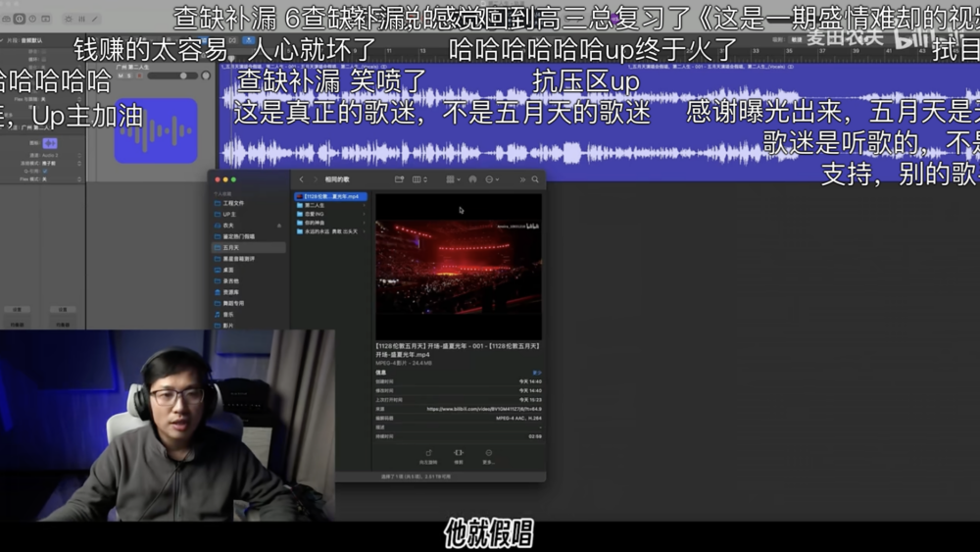
Task: Open 舞蹈专用 in Finder sidebar
Action: 249,303
